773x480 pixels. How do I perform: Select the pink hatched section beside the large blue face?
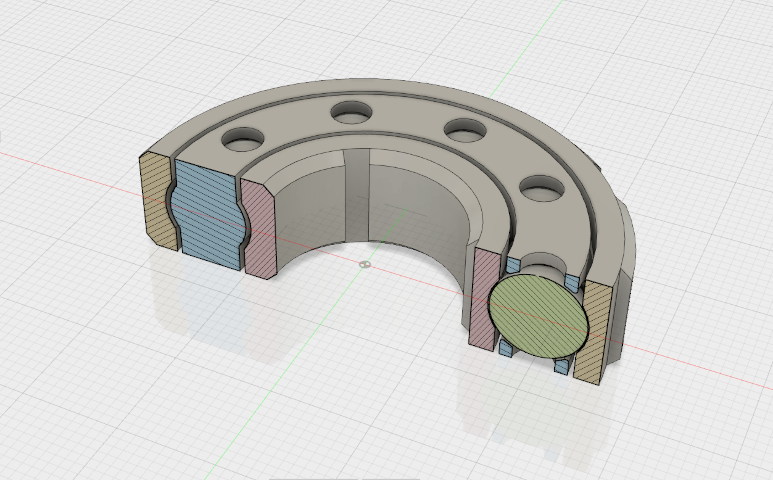pyautogui.click(x=259, y=228)
